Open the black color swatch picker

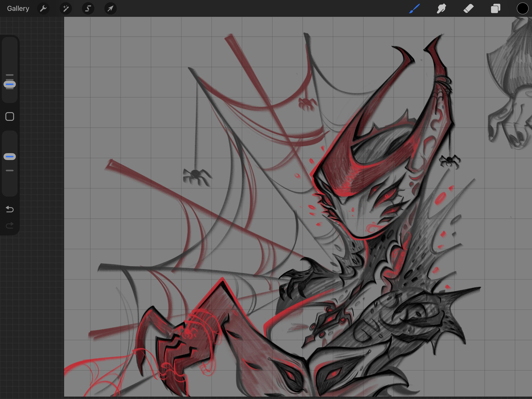click(522, 9)
